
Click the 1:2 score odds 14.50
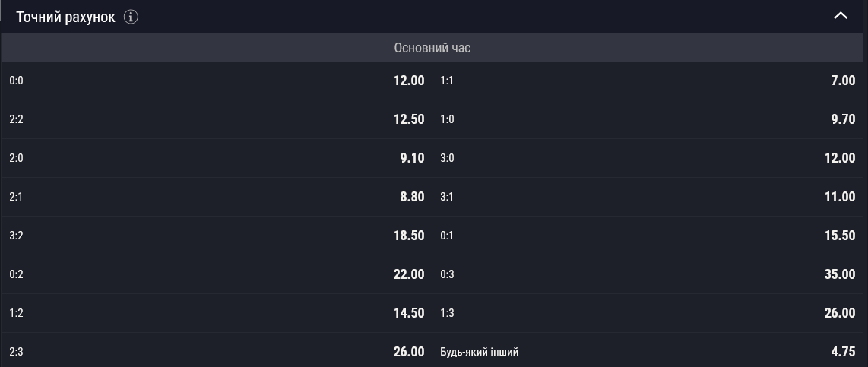coord(217,313)
